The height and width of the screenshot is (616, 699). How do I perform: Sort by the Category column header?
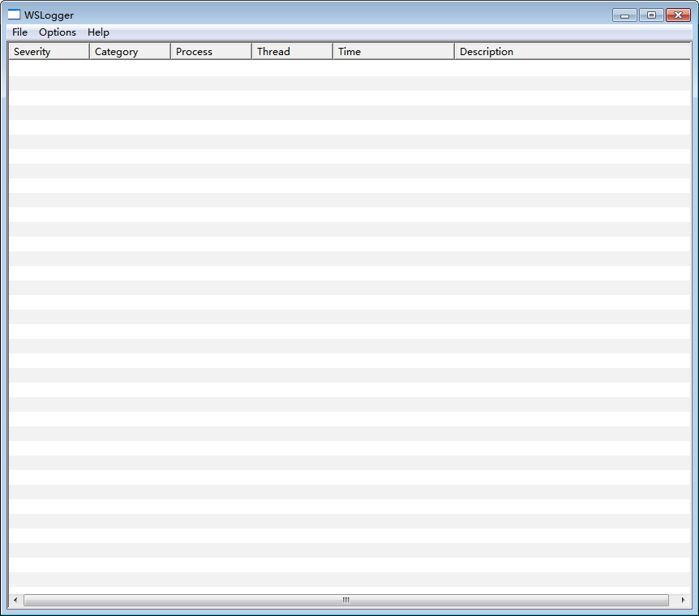[x=131, y=51]
